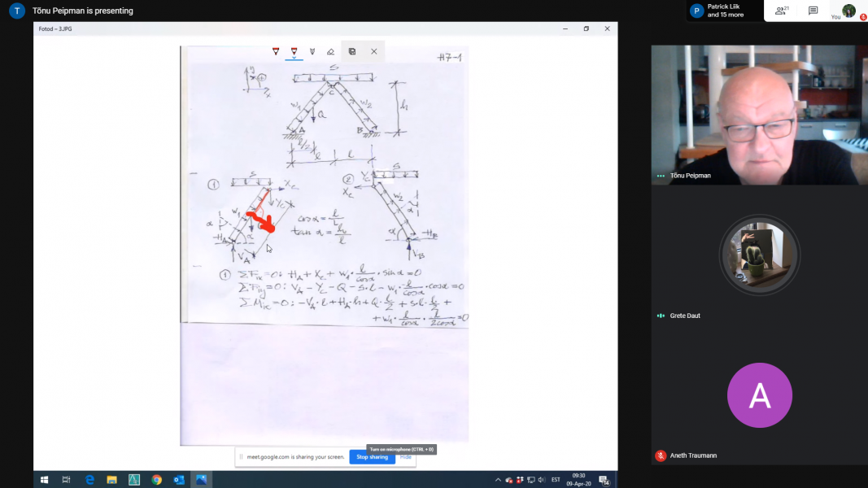Screen dimensions: 868x488
Task: Click the Stop sharing button
Action: 372,457
